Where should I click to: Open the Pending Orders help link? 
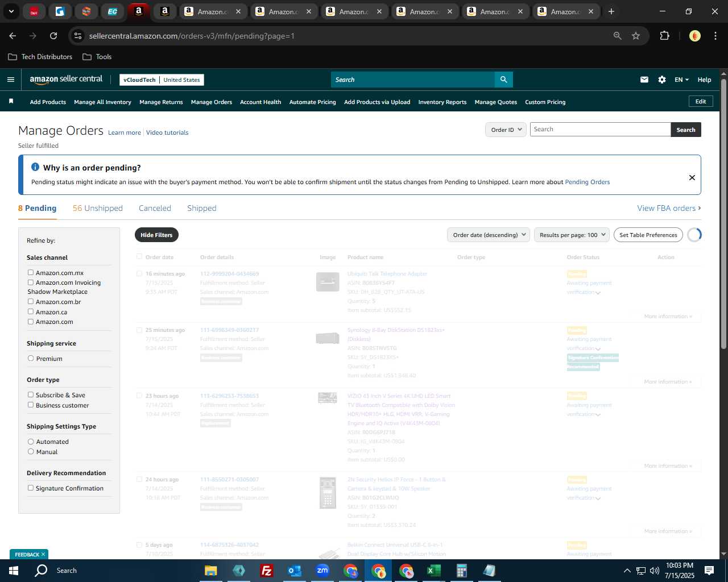click(587, 182)
